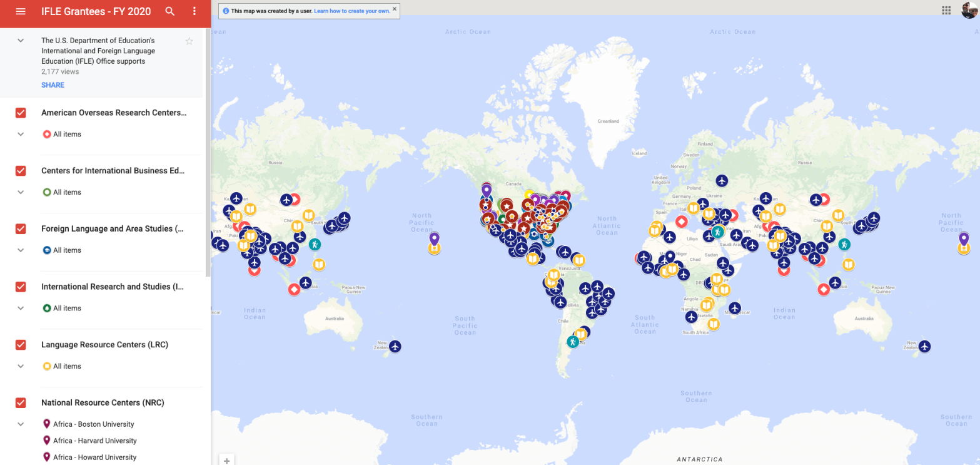Uncheck American Overseas Research Centers layer
This screenshot has width=980, height=465.
tap(21, 113)
